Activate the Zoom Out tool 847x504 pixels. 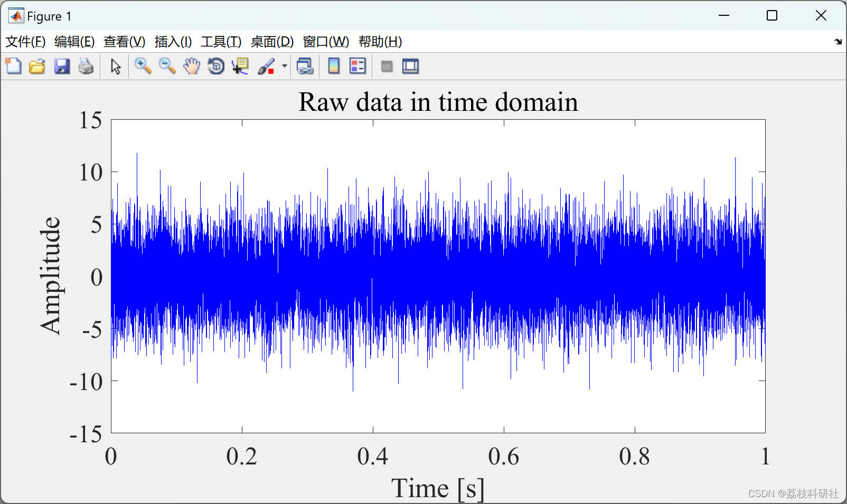pos(167,66)
